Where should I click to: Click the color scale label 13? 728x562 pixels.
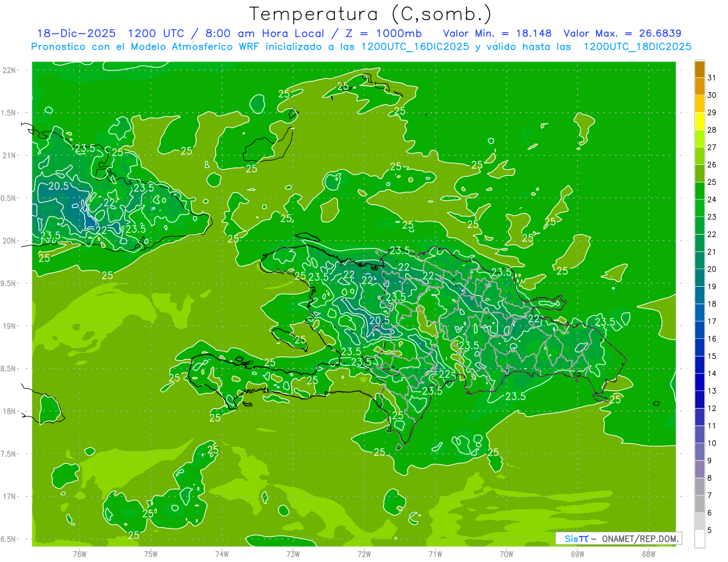pyautogui.click(x=712, y=391)
